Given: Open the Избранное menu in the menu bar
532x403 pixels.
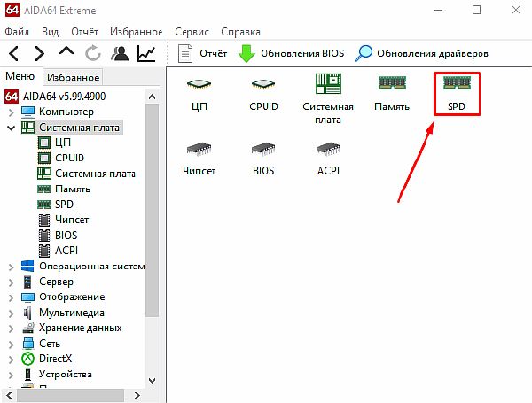Looking at the screenshot, I should pyautogui.click(x=136, y=32).
